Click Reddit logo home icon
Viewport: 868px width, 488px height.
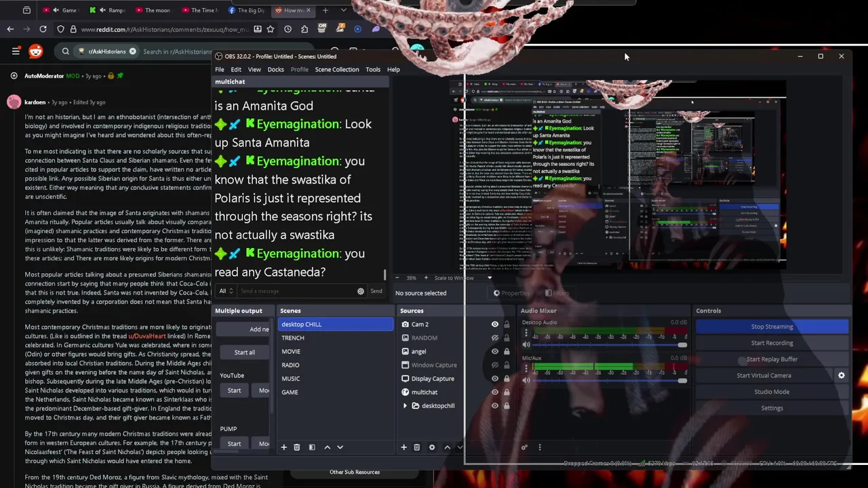(x=35, y=51)
